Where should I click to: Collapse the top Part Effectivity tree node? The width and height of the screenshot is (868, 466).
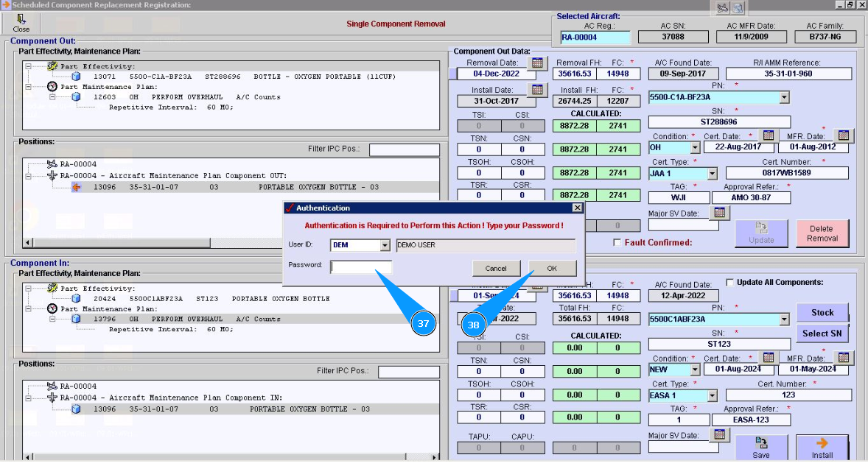28,66
